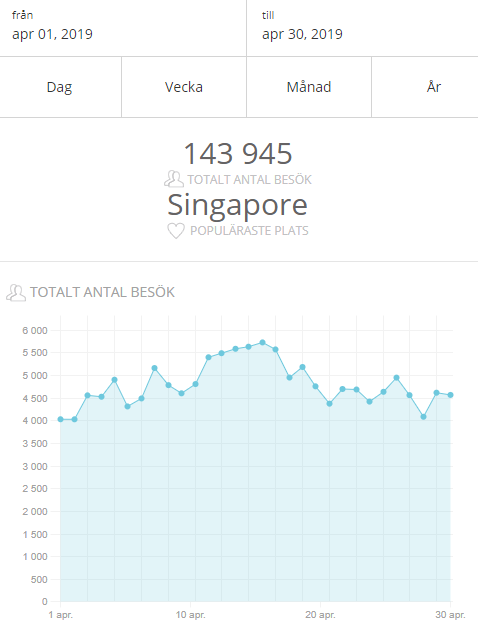Click the 'Singapore' most popular place text
The height and width of the screenshot is (628, 478).
click(x=238, y=205)
